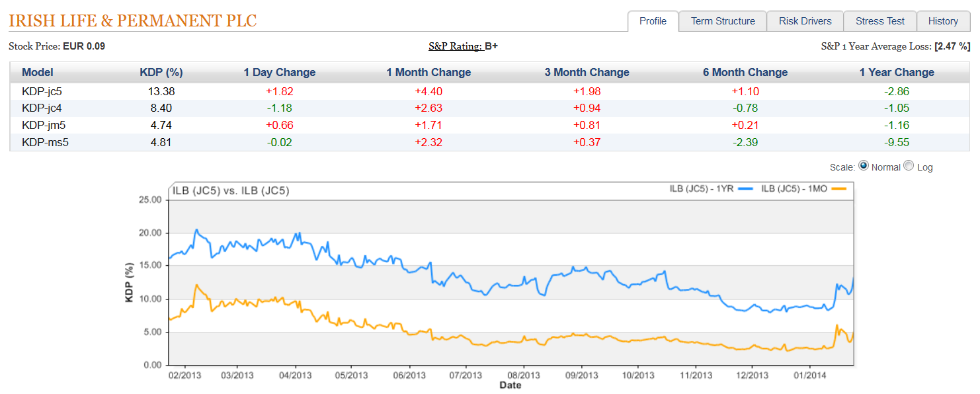Click the +0.94 three month change cell

pyautogui.click(x=587, y=108)
